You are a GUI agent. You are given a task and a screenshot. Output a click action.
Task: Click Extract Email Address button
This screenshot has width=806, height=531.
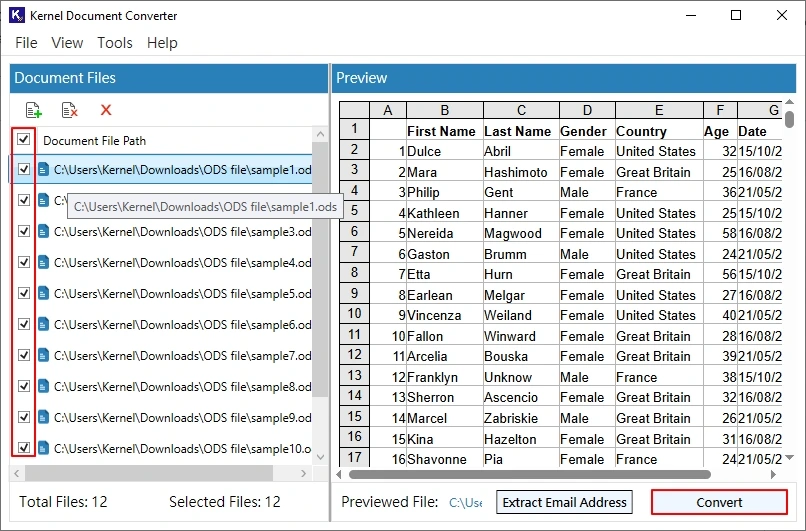pos(564,502)
